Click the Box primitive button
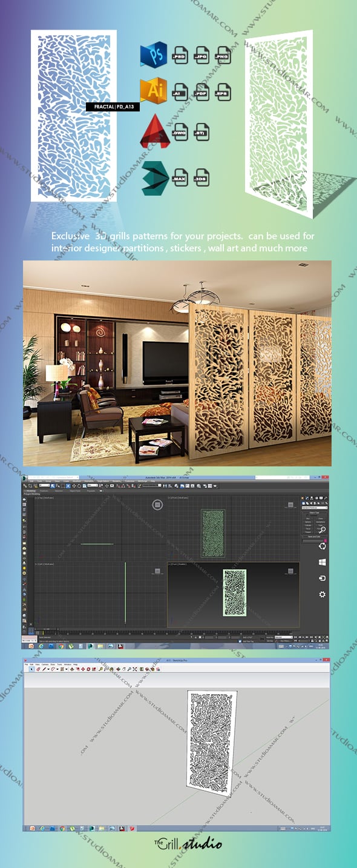 308,518
